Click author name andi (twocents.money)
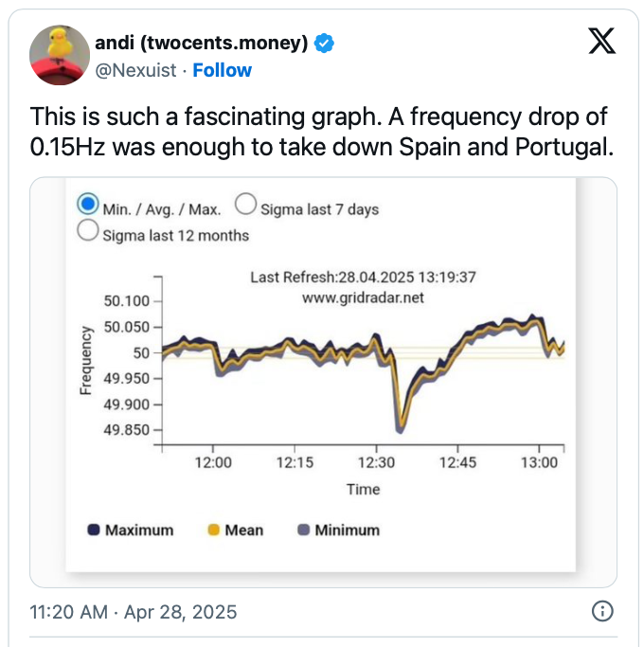Viewport: 644px width, 647px height. pos(202,44)
